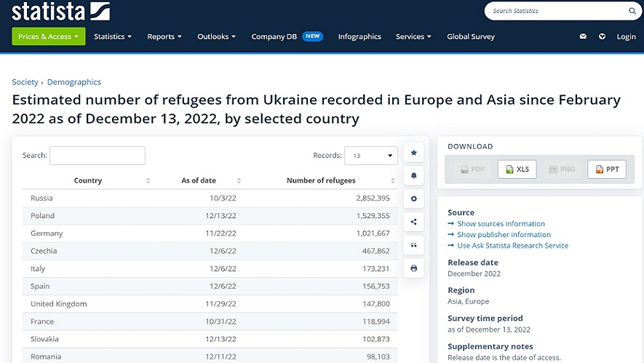Open Infographics in the navigation bar
This screenshot has width=644, height=363.
pos(359,36)
